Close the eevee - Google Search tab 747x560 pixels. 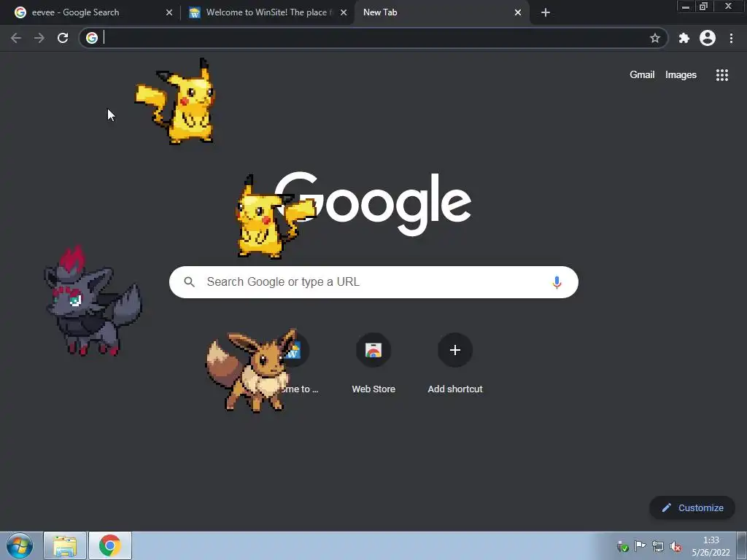169,12
